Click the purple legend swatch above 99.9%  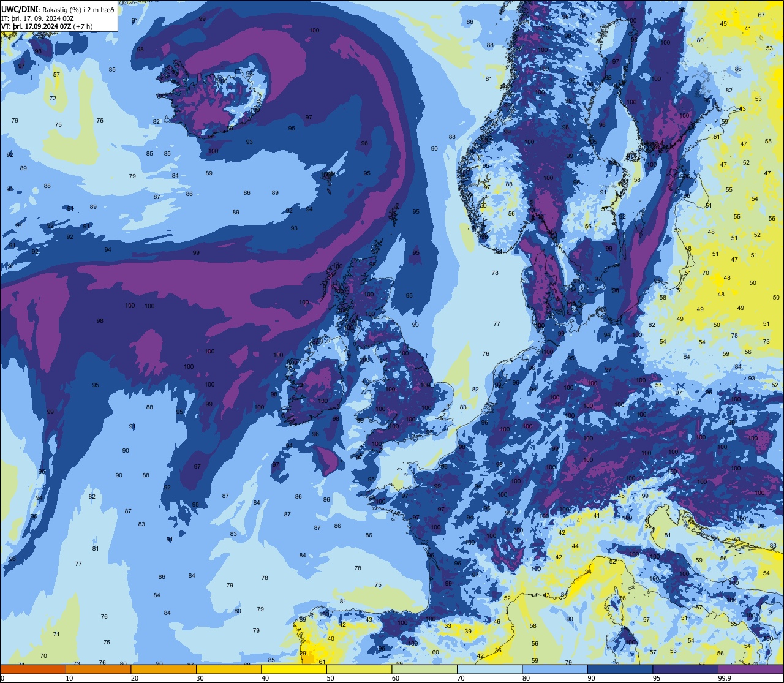tap(750, 670)
